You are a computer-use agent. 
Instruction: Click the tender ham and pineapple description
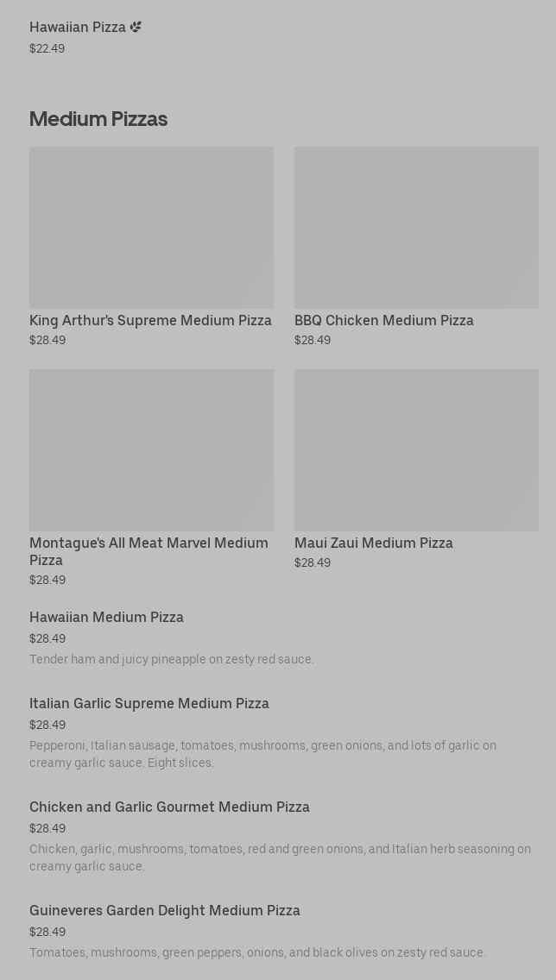point(171,659)
